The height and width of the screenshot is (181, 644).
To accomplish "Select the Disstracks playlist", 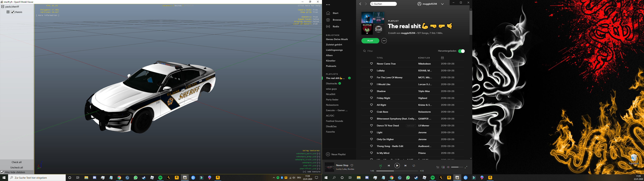I will pos(332,83).
